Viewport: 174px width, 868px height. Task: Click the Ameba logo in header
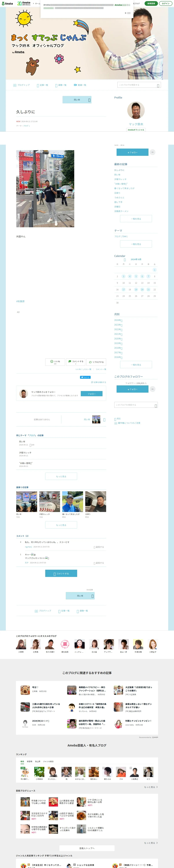click(x=7, y=3)
